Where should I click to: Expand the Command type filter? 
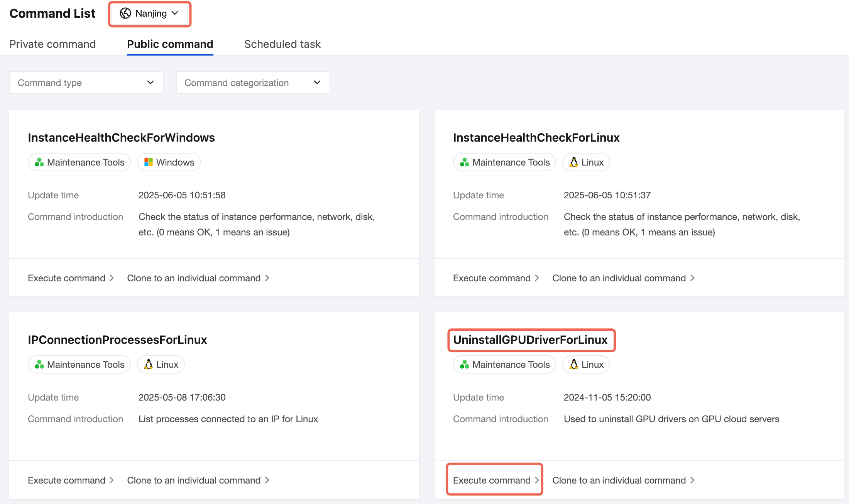pos(86,83)
